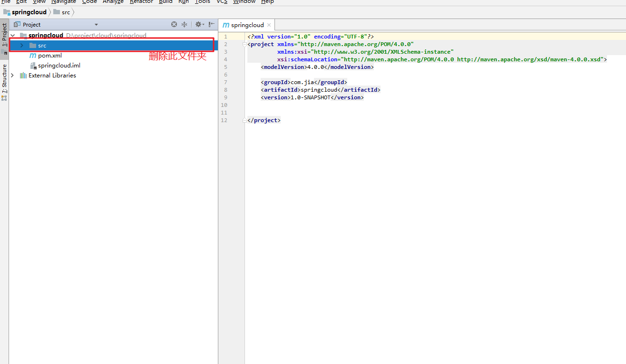
Task: Open the Window menu
Action: 244,2
